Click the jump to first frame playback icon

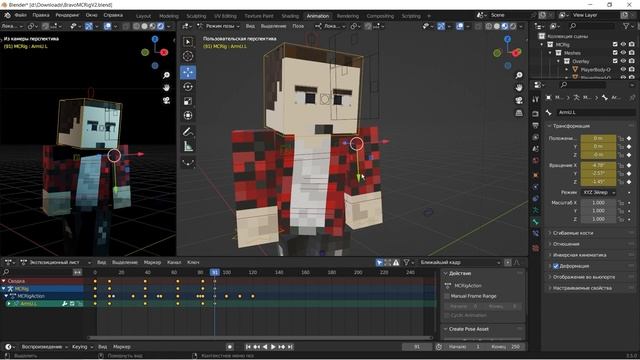(x=248, y=347)
